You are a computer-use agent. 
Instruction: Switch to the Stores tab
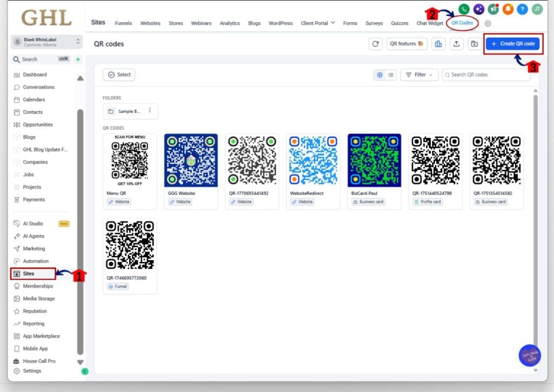[x=176, y=23]
